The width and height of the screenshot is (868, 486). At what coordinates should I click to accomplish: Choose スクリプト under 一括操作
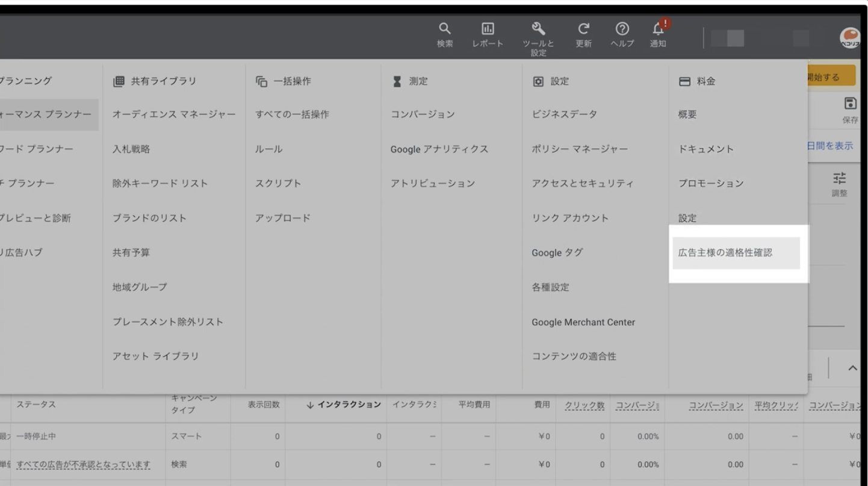277,184
